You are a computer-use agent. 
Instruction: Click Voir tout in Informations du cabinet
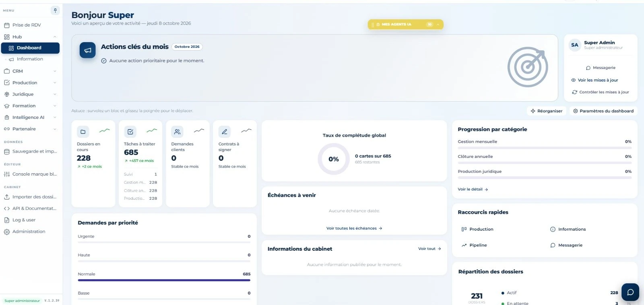tap(429, 249)
